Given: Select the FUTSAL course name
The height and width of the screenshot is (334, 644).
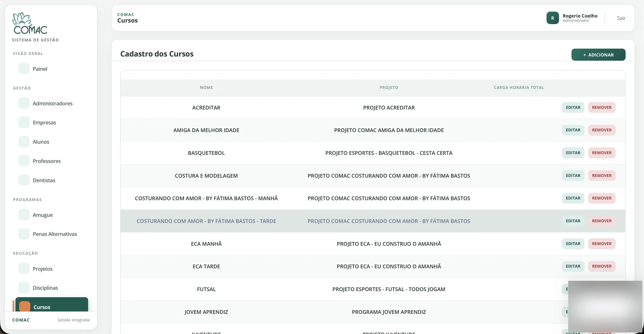Looking at the screenshot, I should [206, 289].
